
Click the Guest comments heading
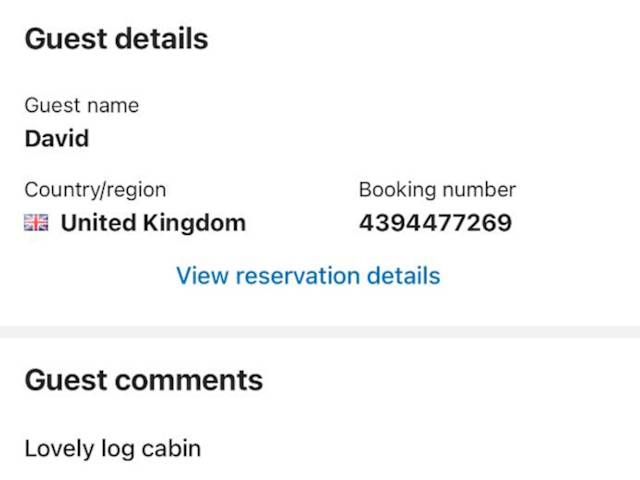[143, 380]
